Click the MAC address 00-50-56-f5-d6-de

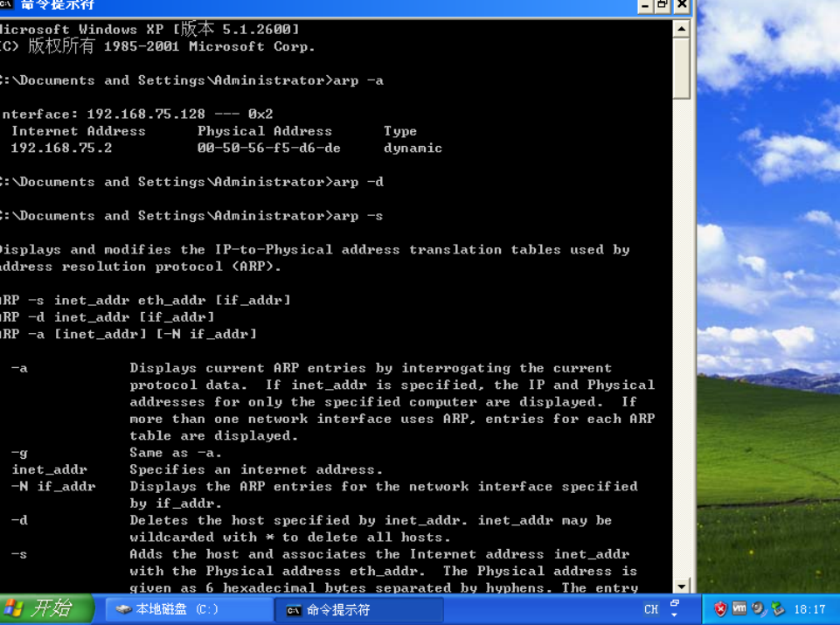pos(269,149)
